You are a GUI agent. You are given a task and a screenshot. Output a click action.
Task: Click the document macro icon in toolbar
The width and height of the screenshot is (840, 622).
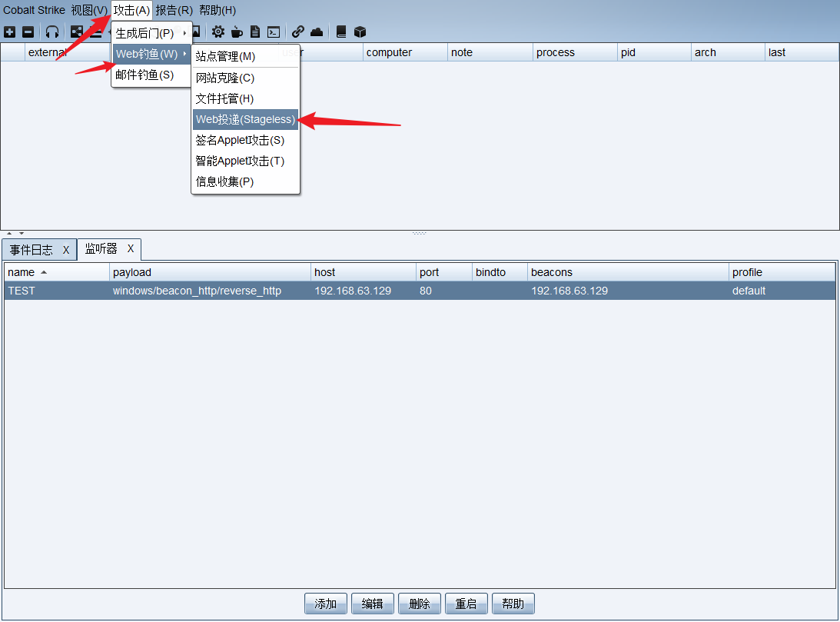click(255, 32)
